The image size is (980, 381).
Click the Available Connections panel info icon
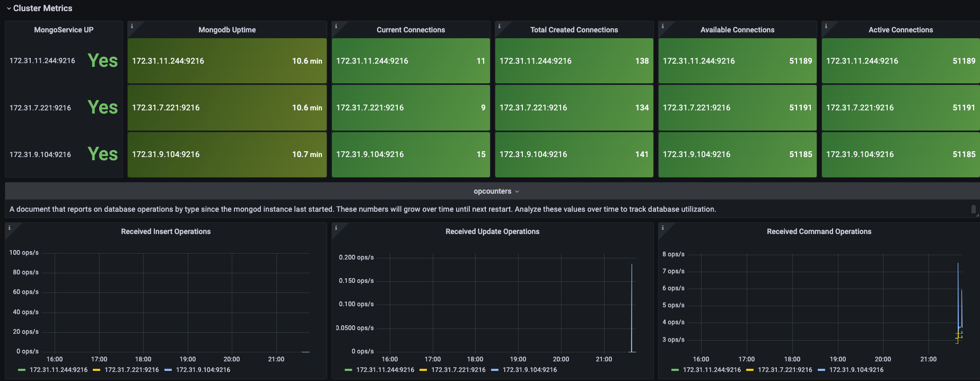point(662,26)
